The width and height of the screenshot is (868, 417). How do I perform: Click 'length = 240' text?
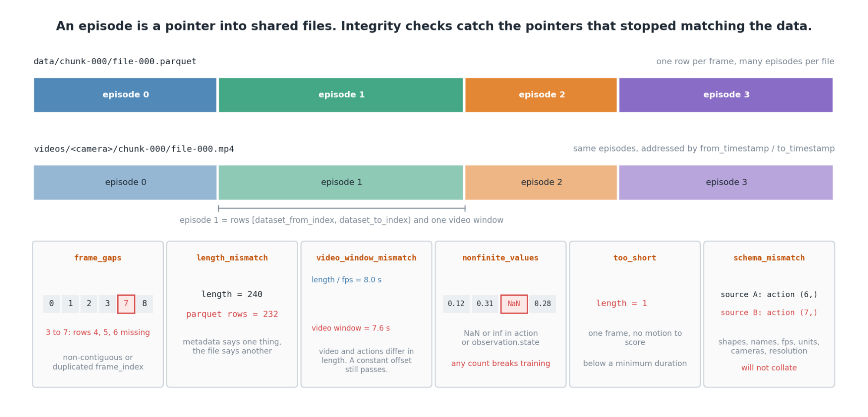tap(232, 295)
